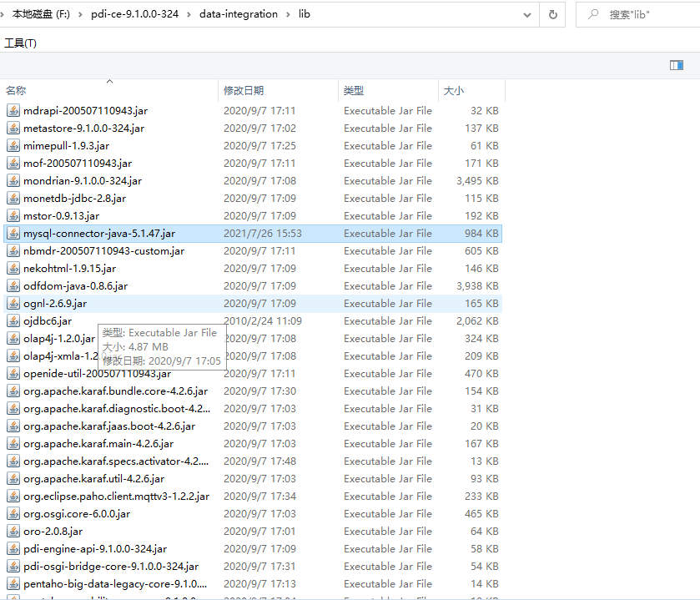Select the pdi-engine-api-9.1.0.0-324.jar icon
The image size is (700, 600).
13,548
